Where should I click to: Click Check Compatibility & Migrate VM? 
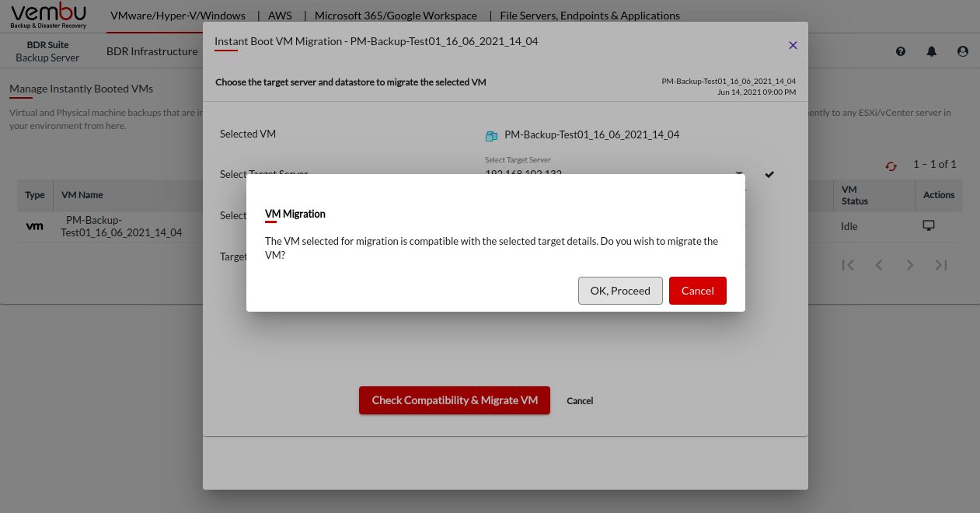[455, 400]
